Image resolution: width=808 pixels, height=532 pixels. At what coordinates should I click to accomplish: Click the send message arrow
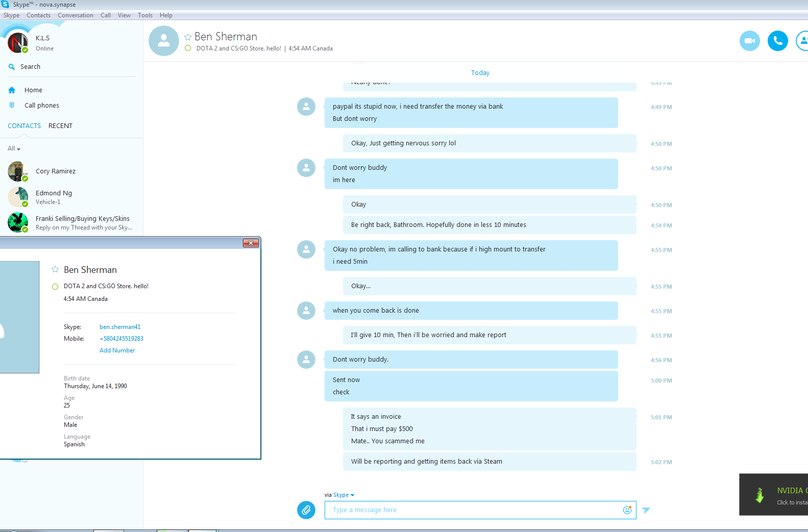[x=646, y=510]
